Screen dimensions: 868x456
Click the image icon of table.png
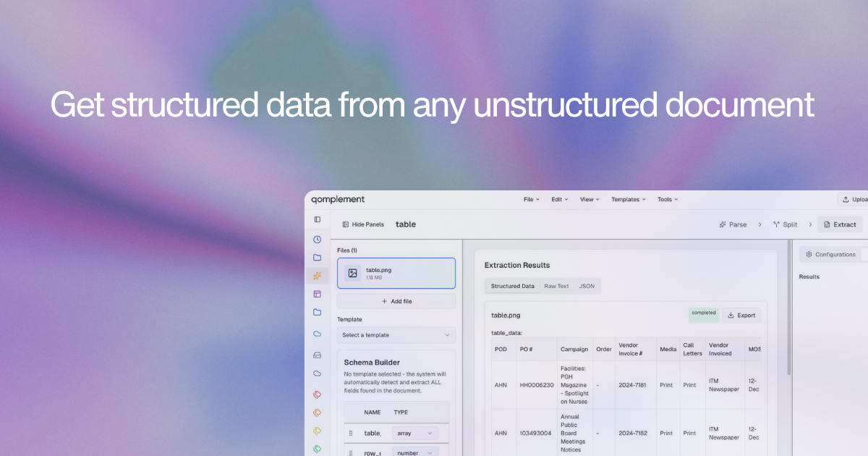point(352,273)
